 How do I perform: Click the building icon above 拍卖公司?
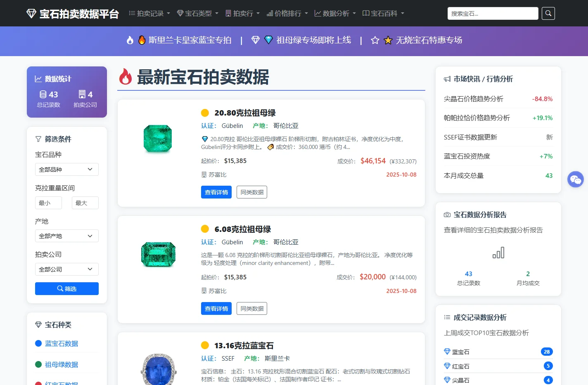tap(82, 94)
